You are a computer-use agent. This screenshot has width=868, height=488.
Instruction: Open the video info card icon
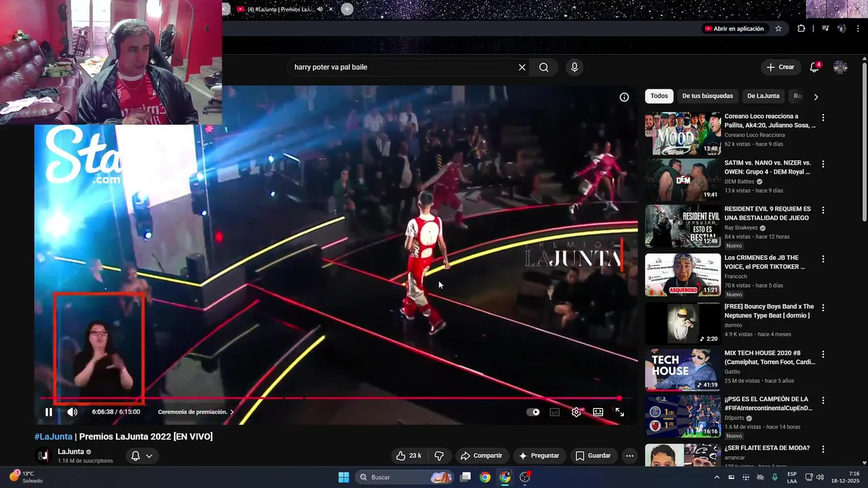[624, 97]
